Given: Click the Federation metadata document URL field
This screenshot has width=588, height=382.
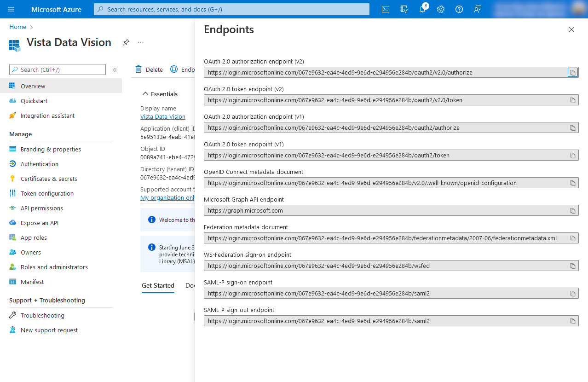Looking at the screenshot, I should [391, 238].
